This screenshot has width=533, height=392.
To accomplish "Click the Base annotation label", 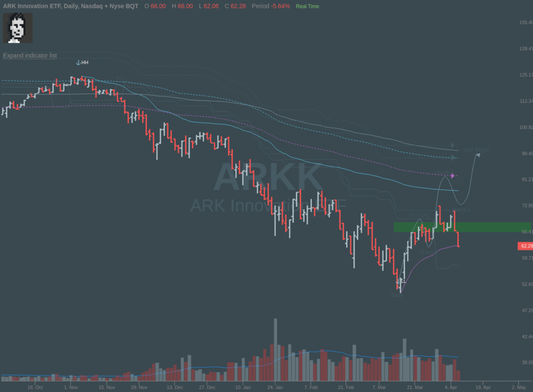I will coord(397,295).
